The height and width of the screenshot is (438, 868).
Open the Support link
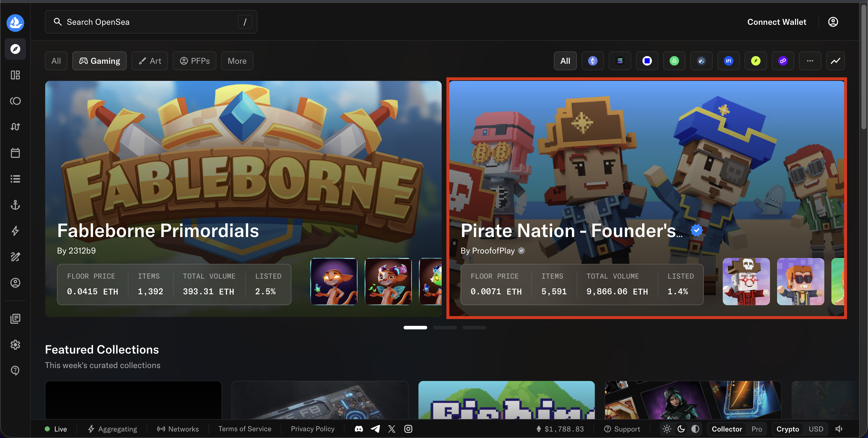pyautogui.click(x=622, y=429)
